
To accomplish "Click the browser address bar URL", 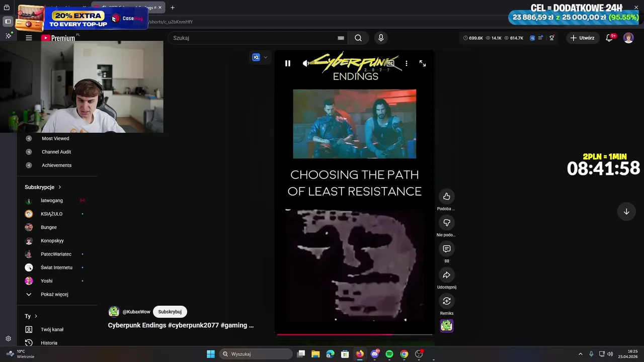I will coord(171,22).
